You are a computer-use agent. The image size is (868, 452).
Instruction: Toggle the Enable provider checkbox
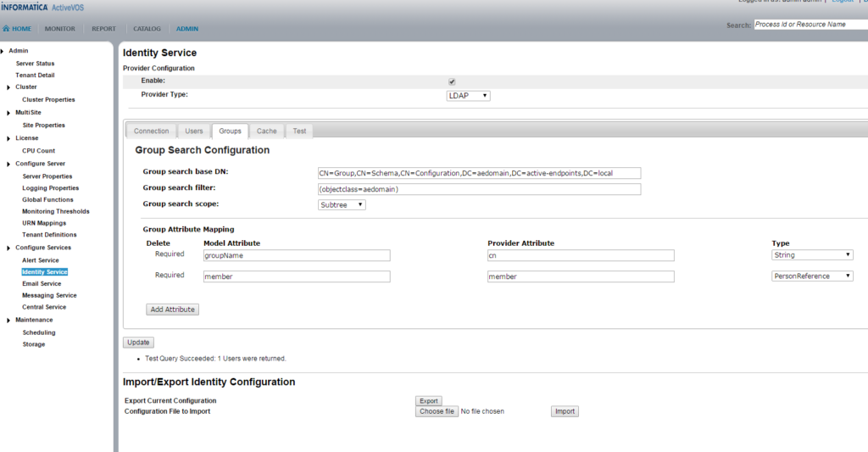pyautogui.click(x=452, y=81)
